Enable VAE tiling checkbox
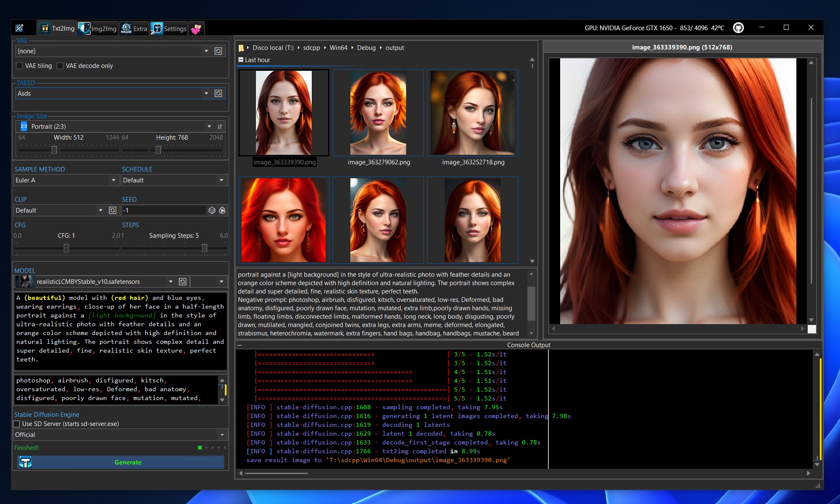Image resolution: width=840 pixels, height=504 pixels. (x=19, y=66)
